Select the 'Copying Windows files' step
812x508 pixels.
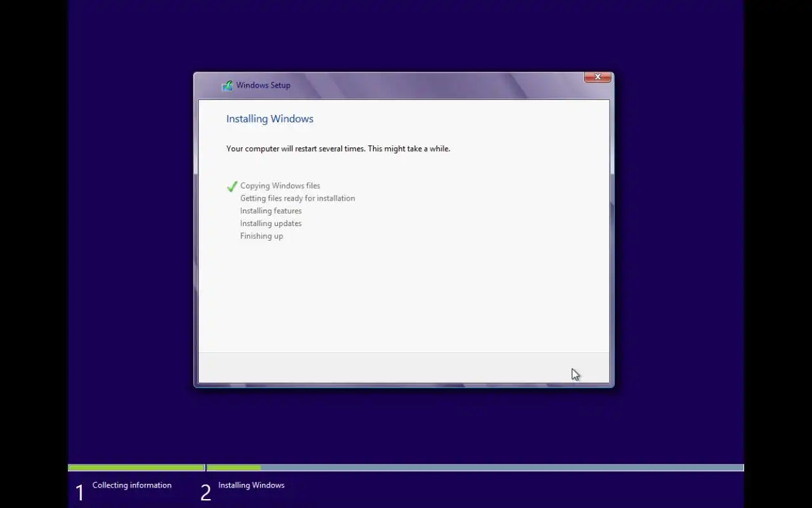[x=280, y=186]
